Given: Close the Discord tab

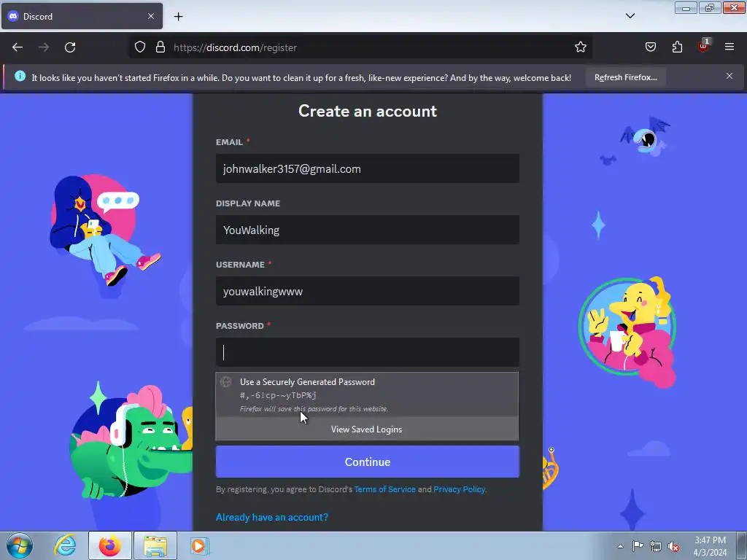Looking at the screenshot, I should coord(151,16).
